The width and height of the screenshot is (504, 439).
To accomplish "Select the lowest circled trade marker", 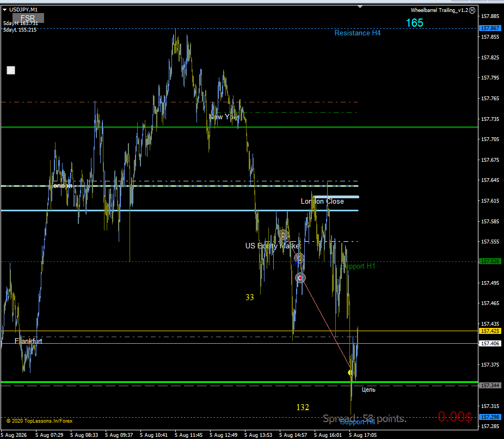I will (300, 278).
